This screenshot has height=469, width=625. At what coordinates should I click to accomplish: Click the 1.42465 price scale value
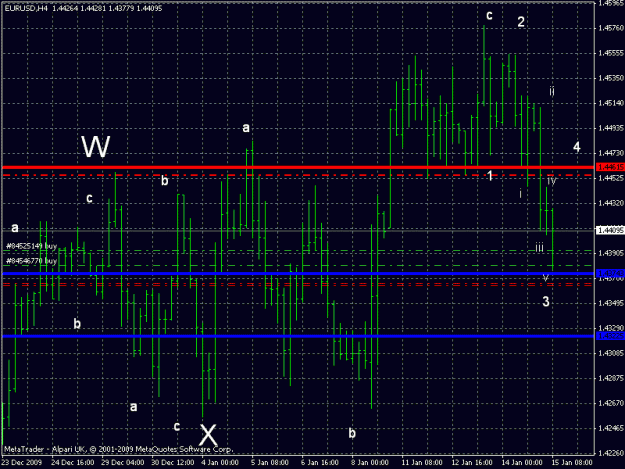coord(611,428)
